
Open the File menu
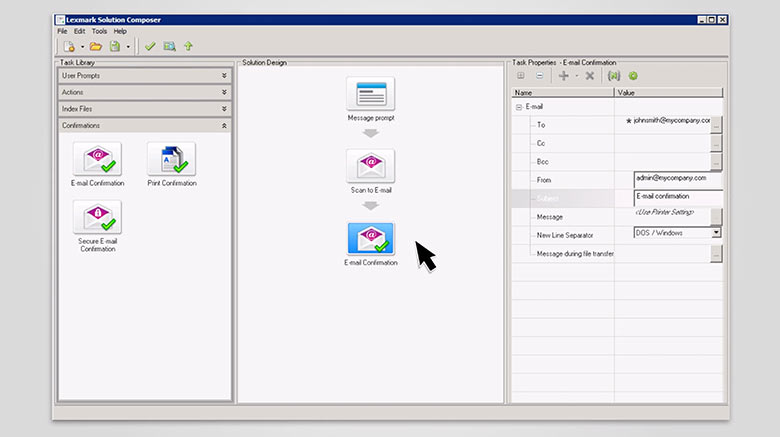(x=62, y=31)
